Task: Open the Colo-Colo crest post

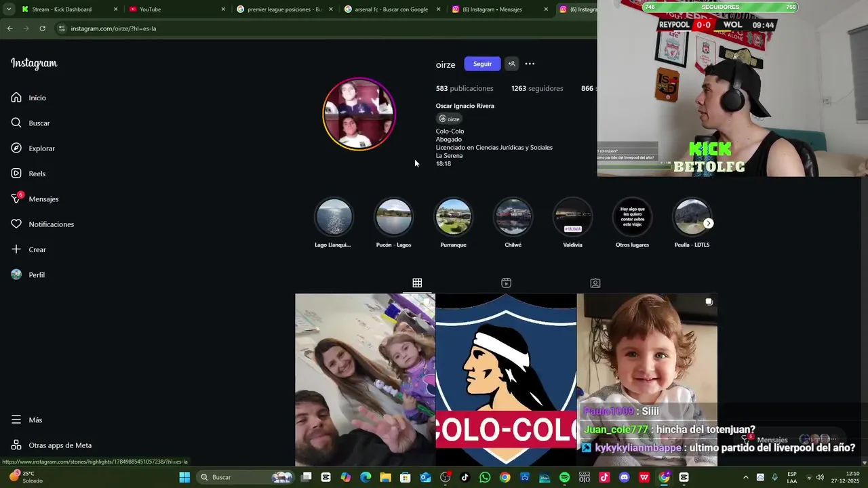Action: pyautogui.click(x=506, y=380)
